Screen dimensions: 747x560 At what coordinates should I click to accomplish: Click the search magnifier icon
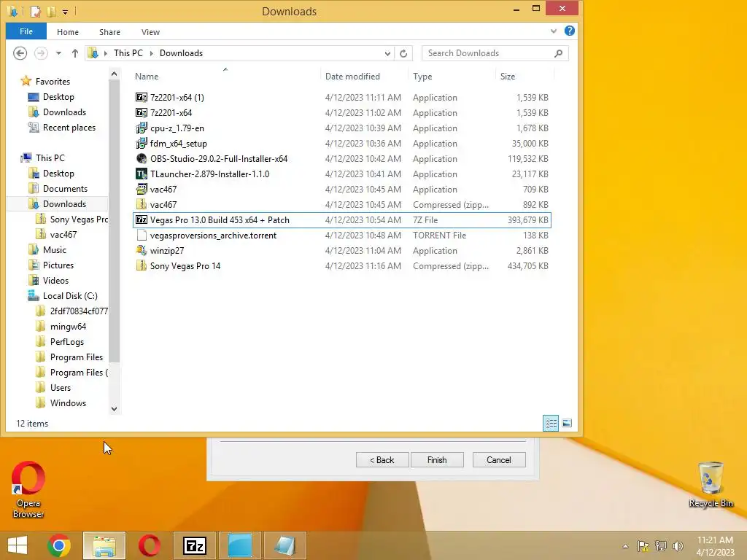pyautogui.click(x=558, y=52)
